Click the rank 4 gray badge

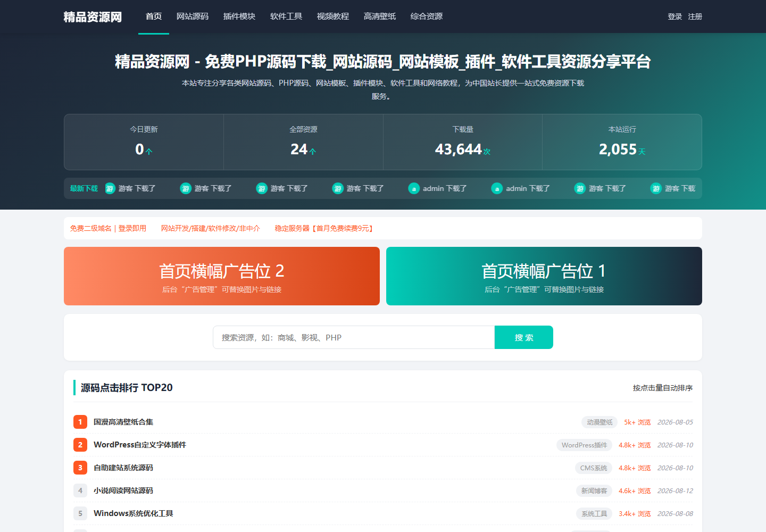tap(80, 491)
